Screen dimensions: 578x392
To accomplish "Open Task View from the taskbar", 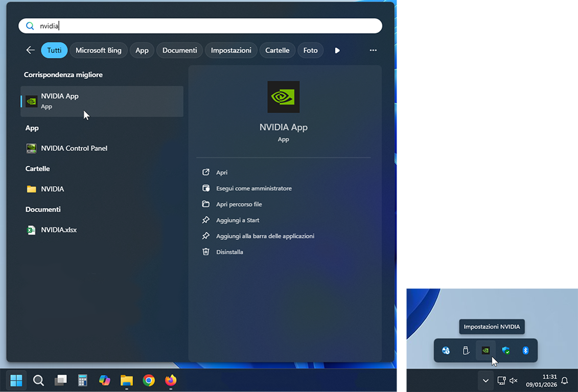I will pos(60,380).
